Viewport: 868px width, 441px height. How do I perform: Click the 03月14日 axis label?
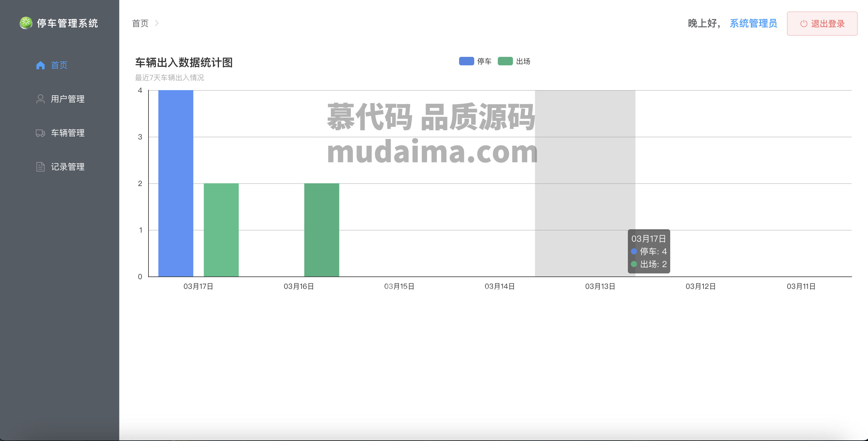pos(500,286)
